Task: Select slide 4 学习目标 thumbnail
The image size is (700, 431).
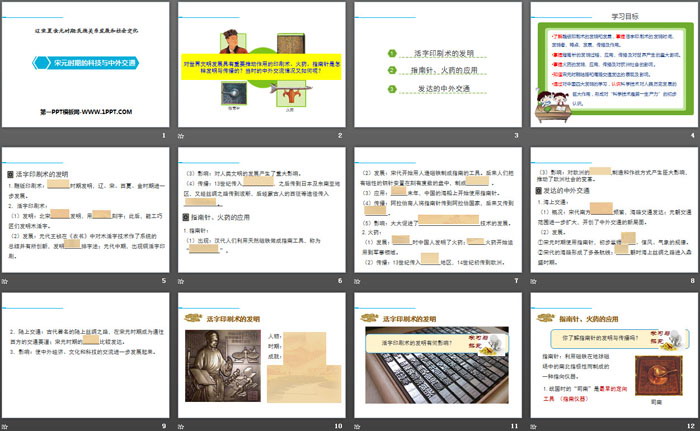Action: point(614,65)
